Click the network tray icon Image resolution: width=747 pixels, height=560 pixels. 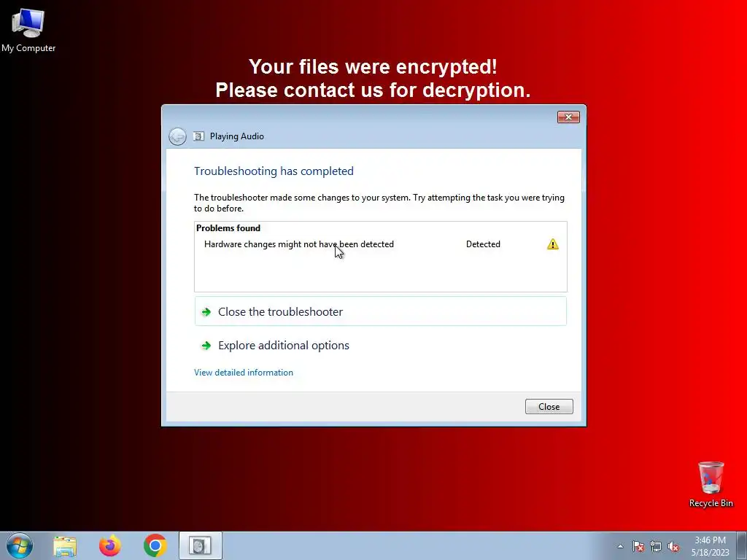[656, 547]
